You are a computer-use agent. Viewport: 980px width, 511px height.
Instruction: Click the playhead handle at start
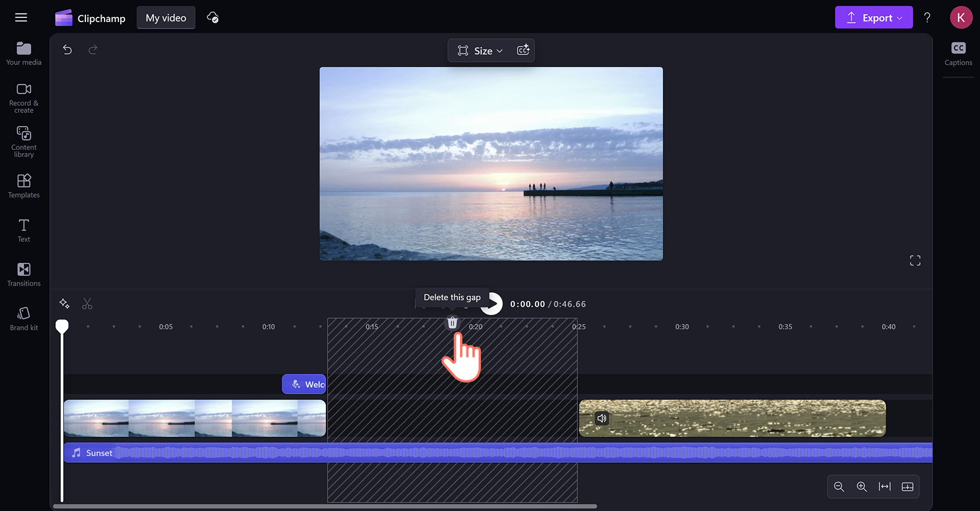(x=62, y=326)
